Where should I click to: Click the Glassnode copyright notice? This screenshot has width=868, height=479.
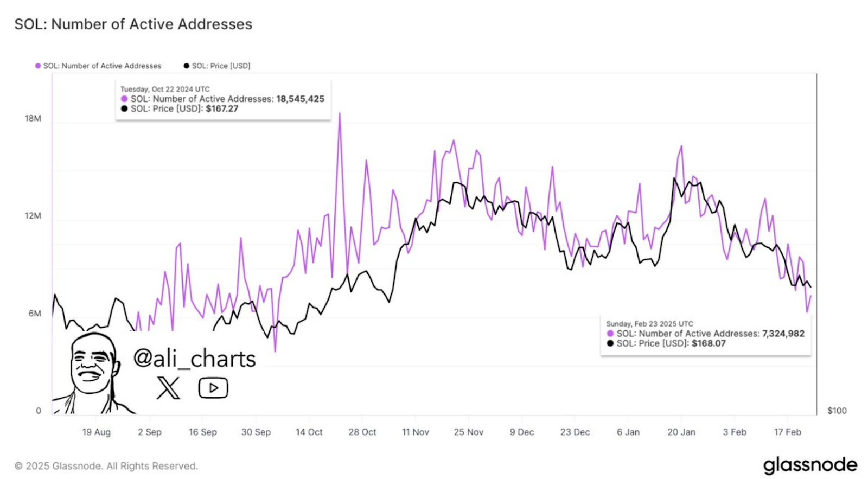point(106,466)
